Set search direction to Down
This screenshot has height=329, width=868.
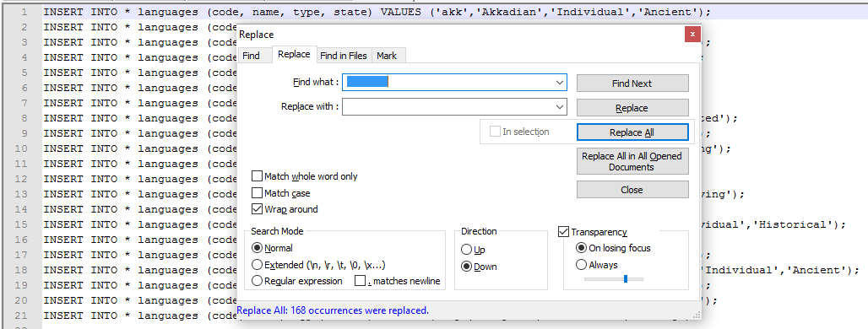click(x=466, y=267)
